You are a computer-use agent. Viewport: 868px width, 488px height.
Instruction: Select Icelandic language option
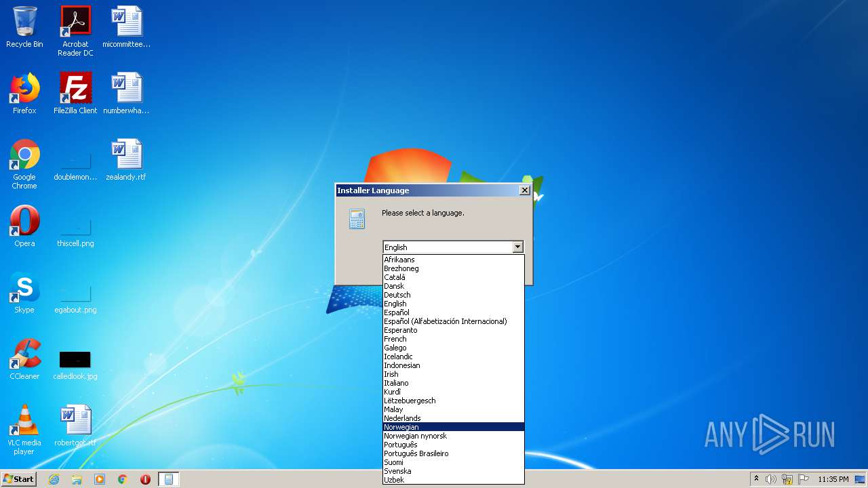coord(454,357)
